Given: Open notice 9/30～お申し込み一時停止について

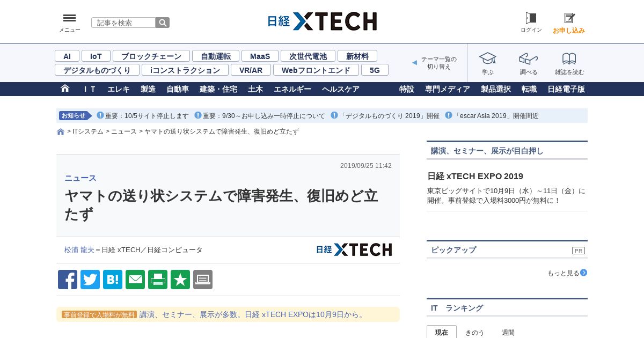Looking at the screenshot, I should (x=264, y=116).
